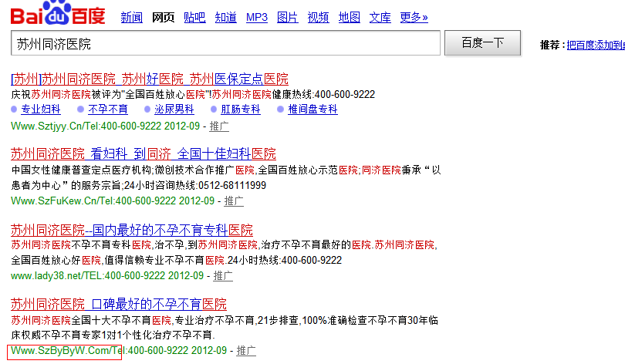Switch to 图片 images tab
Viewport: 625px width, 364px height.
coord(287,18)
